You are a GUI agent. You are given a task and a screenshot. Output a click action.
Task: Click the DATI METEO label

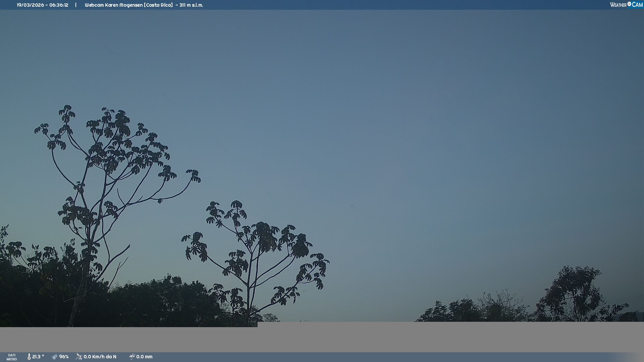(12, 357)
